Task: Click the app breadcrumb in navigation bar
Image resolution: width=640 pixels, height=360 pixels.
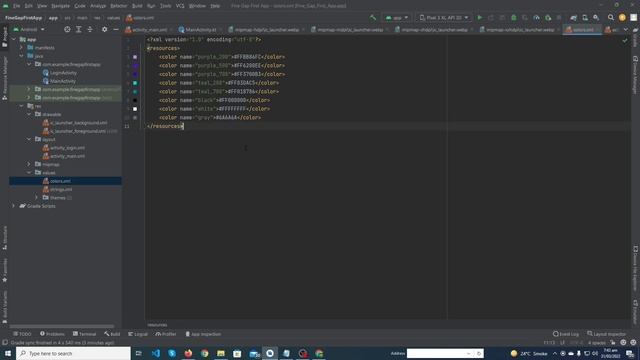Action: [53, 18]
